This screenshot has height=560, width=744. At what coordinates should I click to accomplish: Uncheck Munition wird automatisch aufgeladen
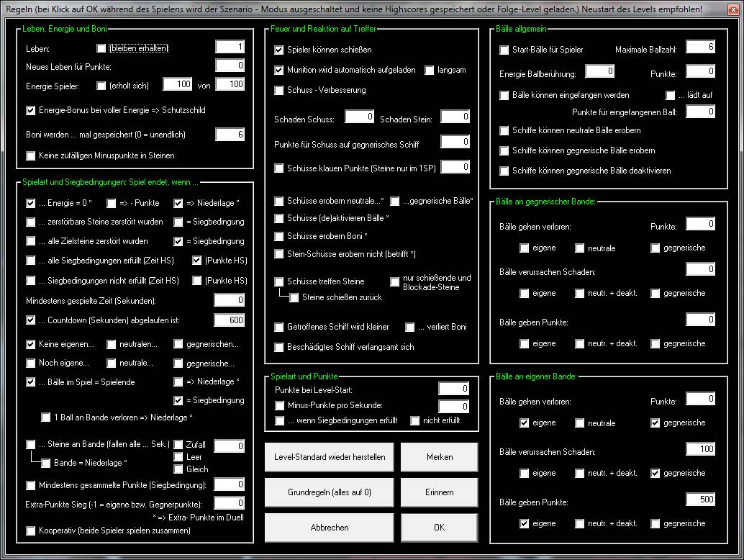pos(280,71)
